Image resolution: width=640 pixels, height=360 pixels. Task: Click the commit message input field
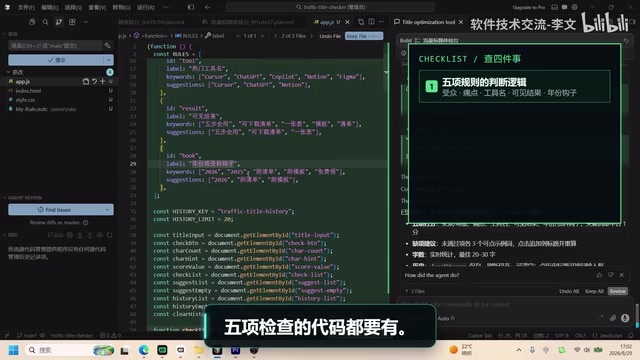click(x=55, y=45)
